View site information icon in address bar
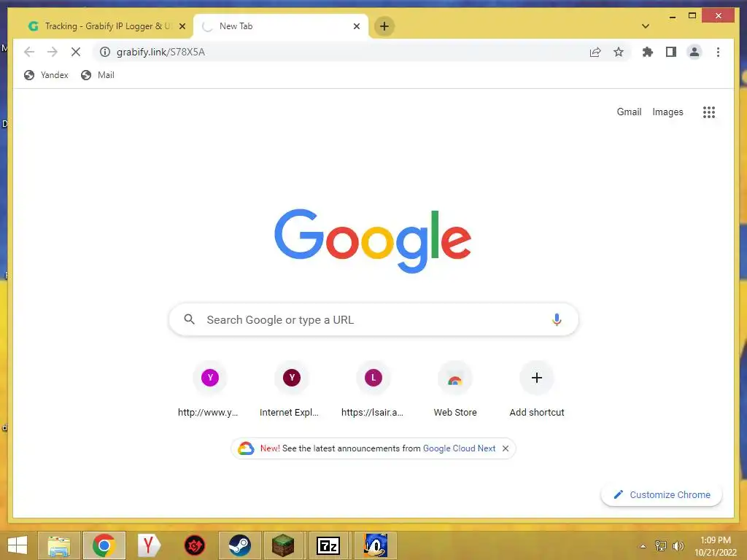This screenshot has width=747, height=560. 105,52
